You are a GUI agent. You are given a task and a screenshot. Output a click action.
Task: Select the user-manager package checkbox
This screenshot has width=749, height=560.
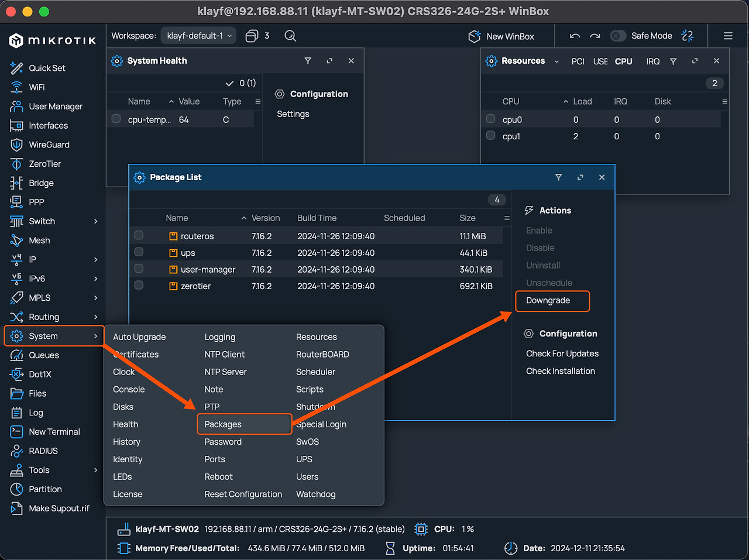[x=139, y=269]
